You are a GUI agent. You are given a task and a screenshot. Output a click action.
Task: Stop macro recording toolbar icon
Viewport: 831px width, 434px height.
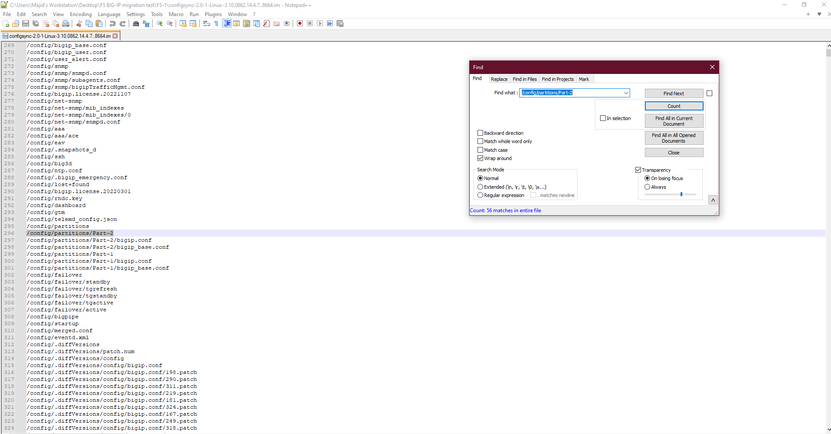tap(310, 24)
